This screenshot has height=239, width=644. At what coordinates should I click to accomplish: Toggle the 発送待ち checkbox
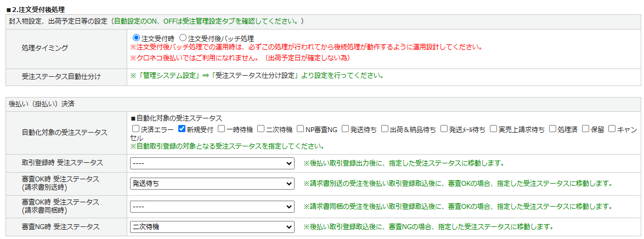[345, 129]
